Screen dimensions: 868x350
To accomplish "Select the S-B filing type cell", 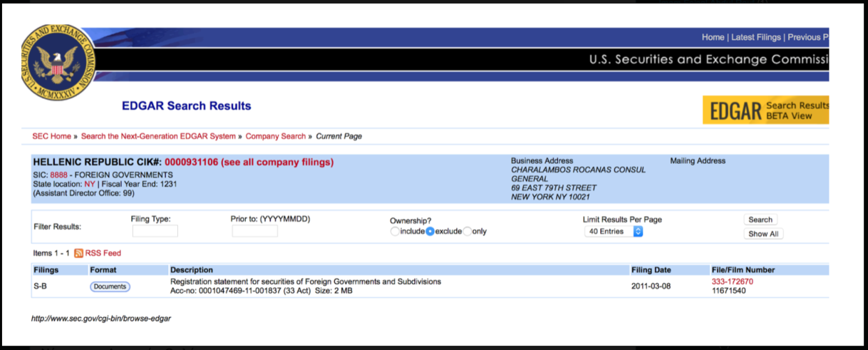I will 40,286.
